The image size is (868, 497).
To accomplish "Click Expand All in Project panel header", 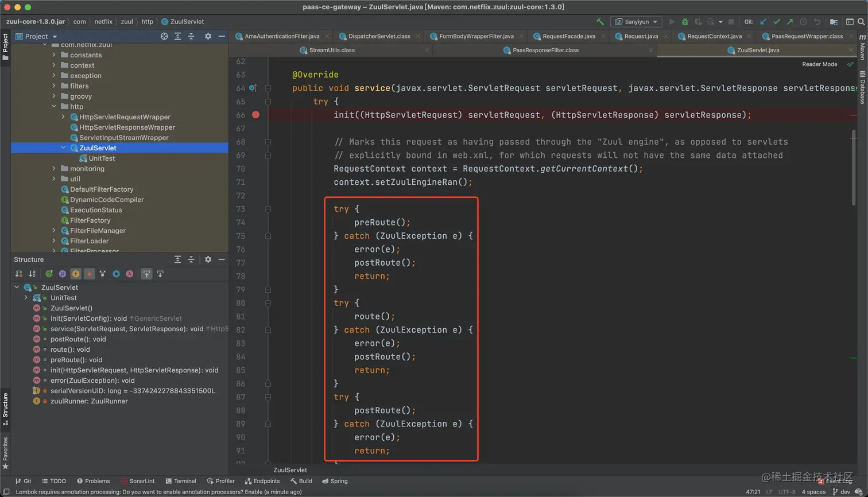I will click(177, 36).
